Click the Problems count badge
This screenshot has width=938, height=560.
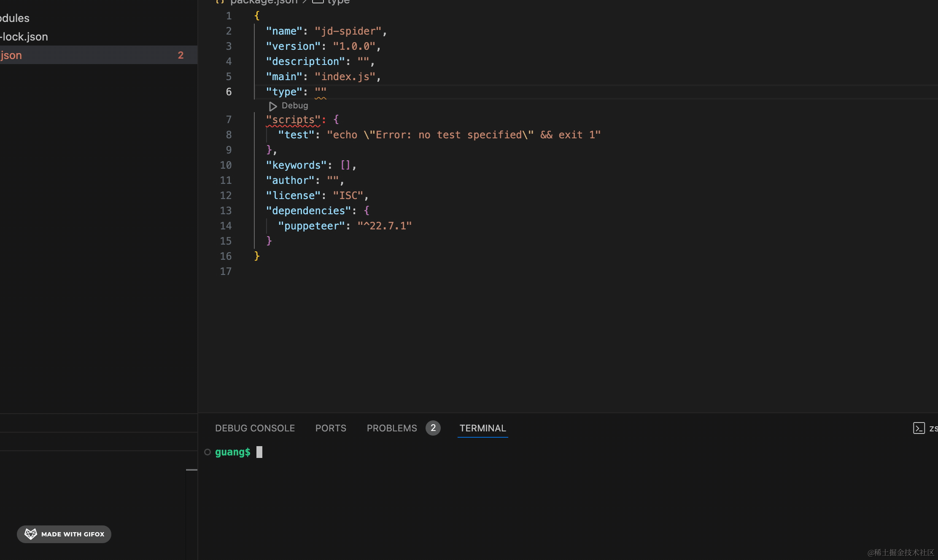point(433,428)
